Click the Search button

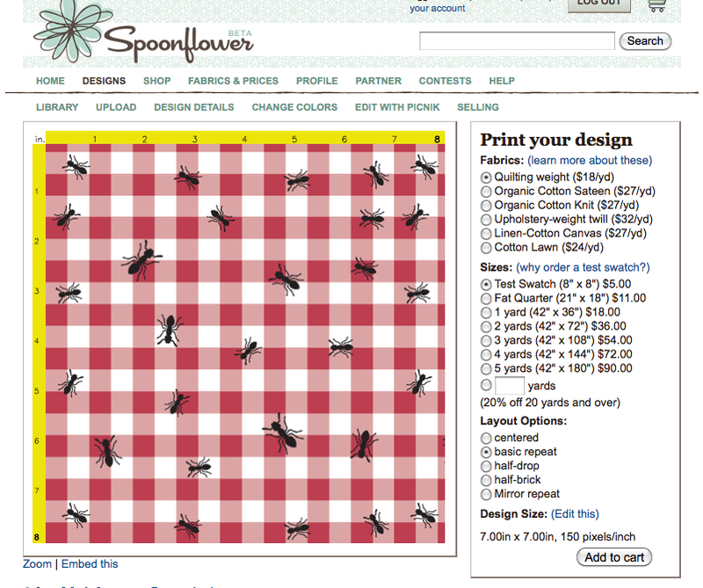click(x=645, y=40)
